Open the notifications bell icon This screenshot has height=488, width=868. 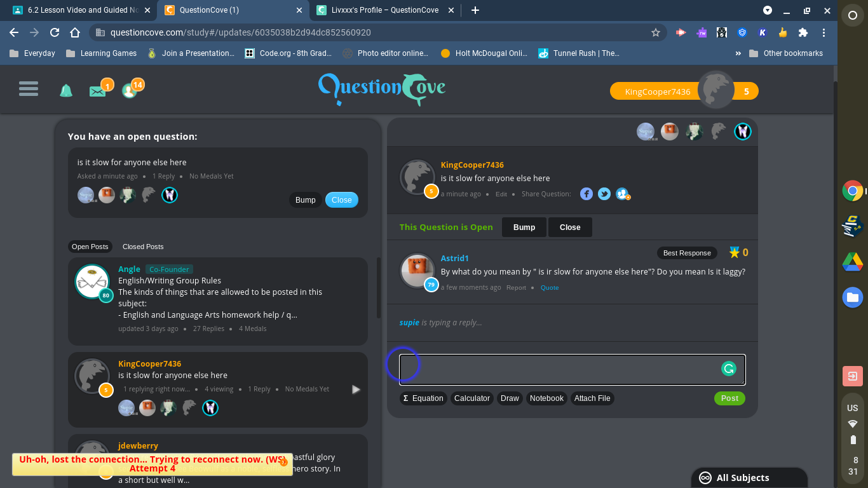66,91
